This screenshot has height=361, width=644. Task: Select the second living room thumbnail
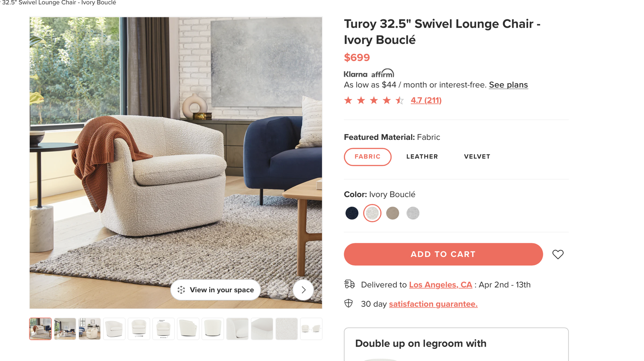point(65,329)
